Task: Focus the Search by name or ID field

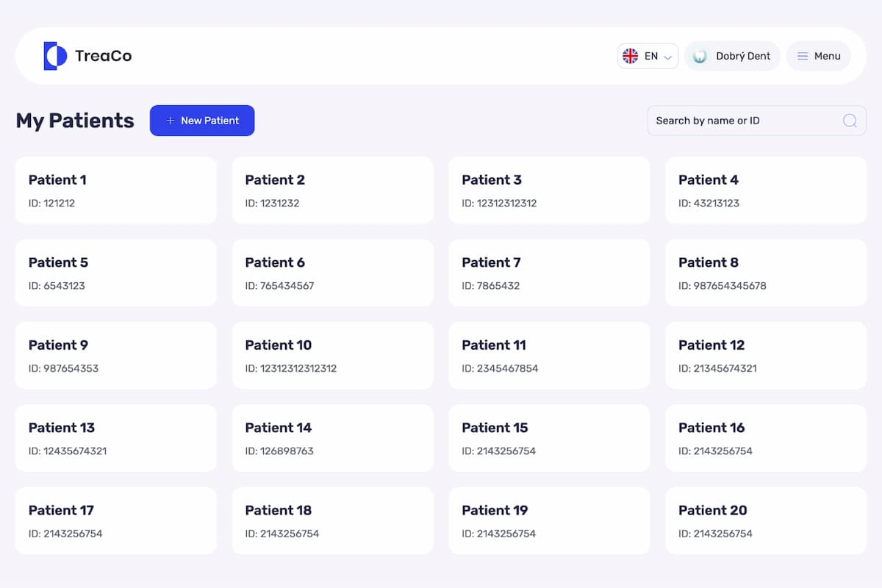Action: click(742, 121)
